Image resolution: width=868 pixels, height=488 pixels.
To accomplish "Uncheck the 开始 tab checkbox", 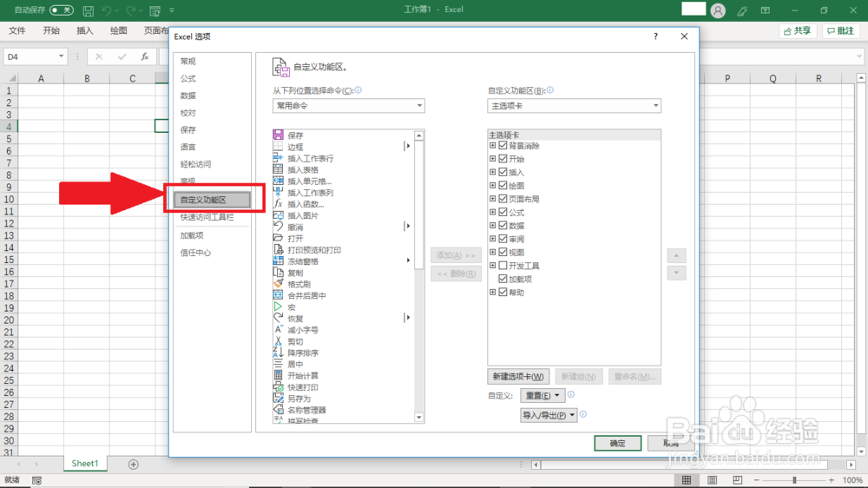I will click(503, 159).
